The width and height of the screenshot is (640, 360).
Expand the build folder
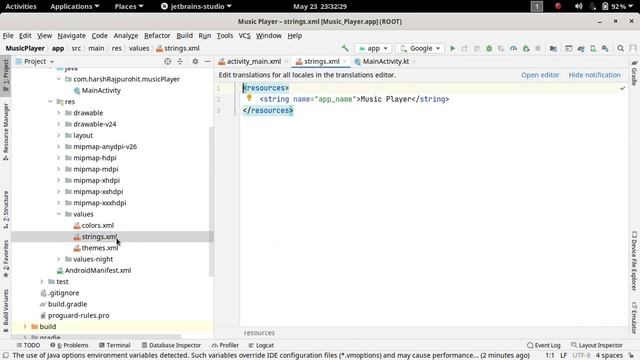[25, 327]
